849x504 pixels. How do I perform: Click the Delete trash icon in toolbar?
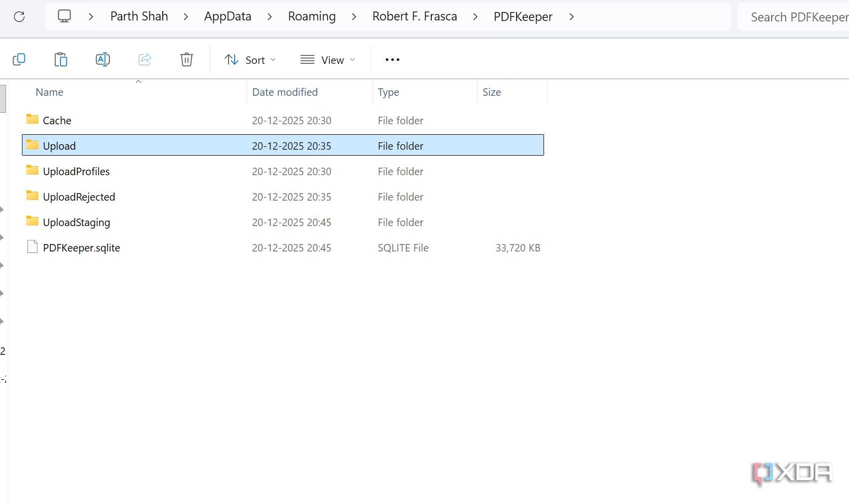187,60
